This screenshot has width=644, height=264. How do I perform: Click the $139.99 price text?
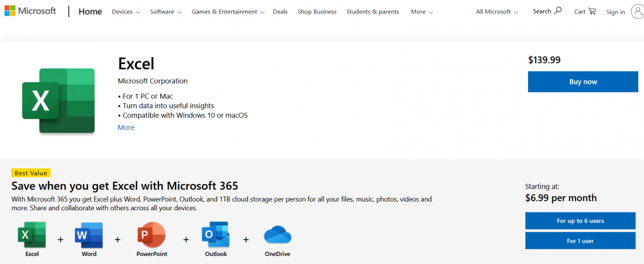click(544, 60)
